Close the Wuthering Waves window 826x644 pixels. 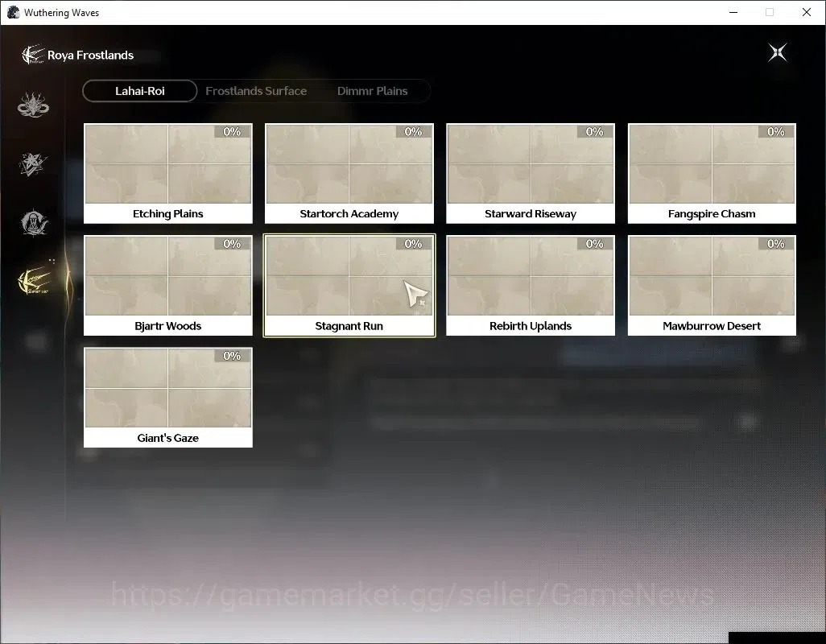[x=807, y=12]
